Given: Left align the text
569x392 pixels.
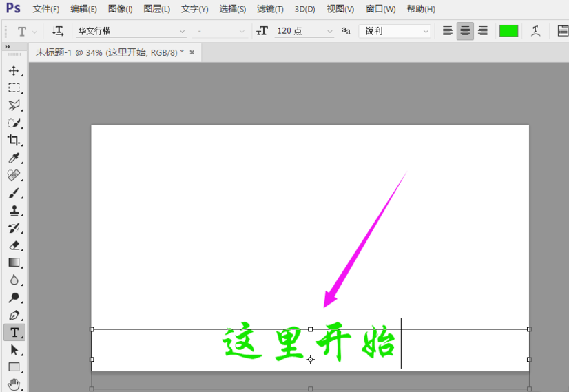Looking at the screenshot, I should pyautogui.click(x=448, y=31).
